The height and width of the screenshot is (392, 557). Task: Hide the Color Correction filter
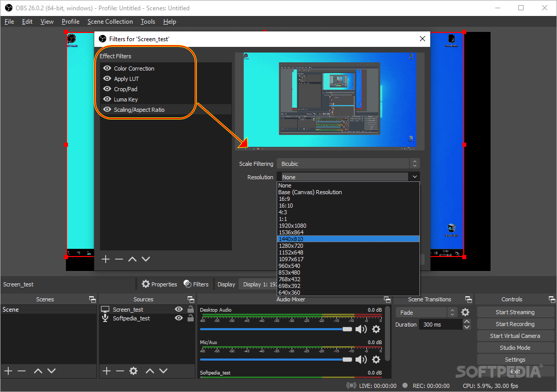107,68
